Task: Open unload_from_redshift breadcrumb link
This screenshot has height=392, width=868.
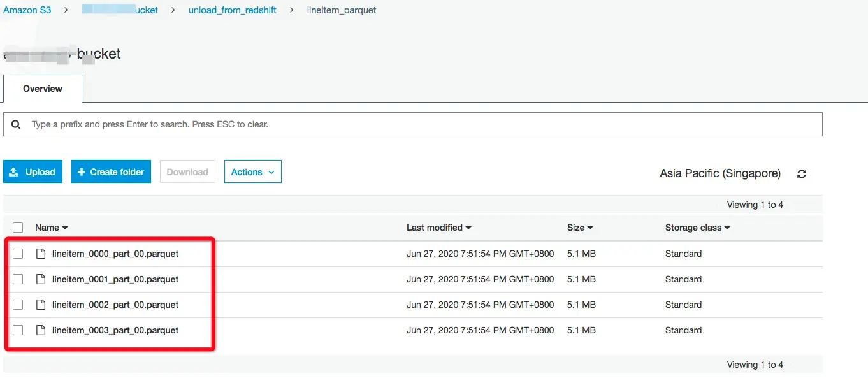Action: 233,10
